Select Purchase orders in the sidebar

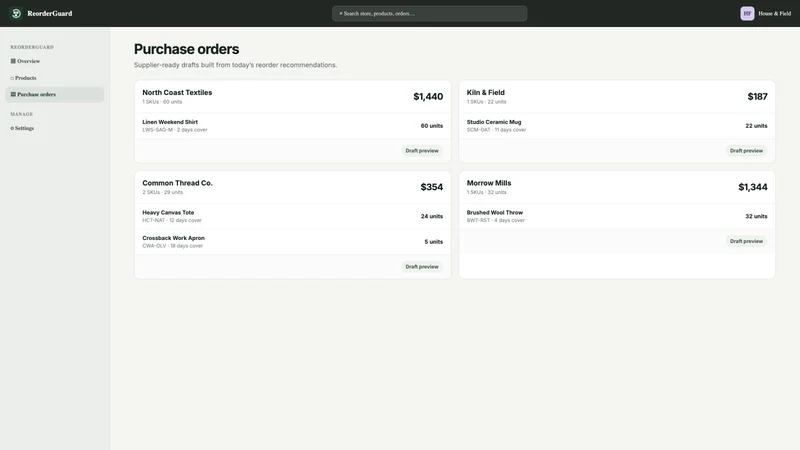tap(55, 94)
